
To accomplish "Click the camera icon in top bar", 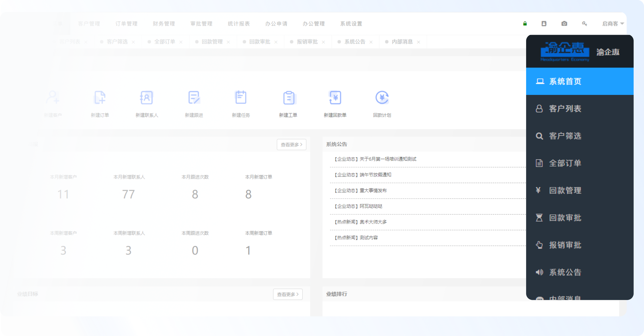I will [564, 23].
